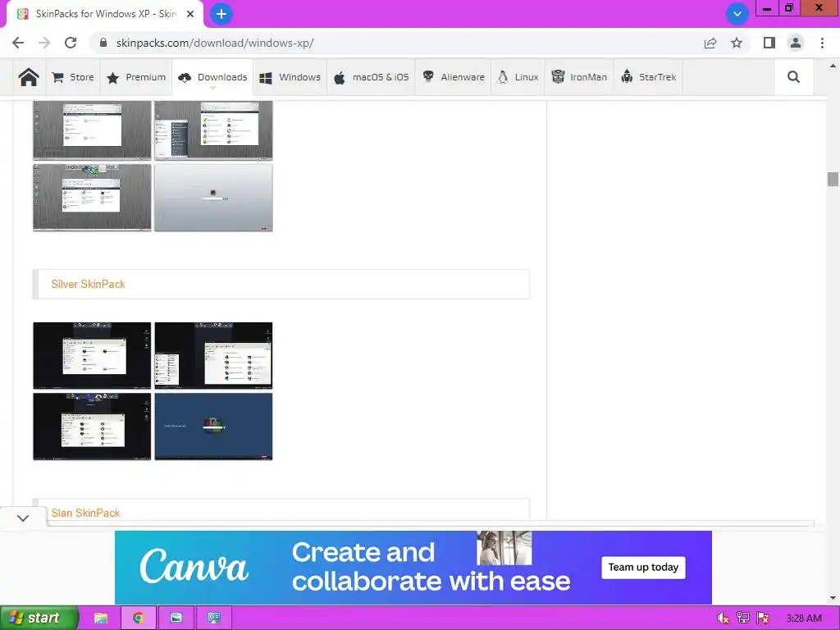The height and width of the screenshot is (630, 840).
Task: Open Silver SkinPack start menu thumbnail
Action: pos(213,355)
